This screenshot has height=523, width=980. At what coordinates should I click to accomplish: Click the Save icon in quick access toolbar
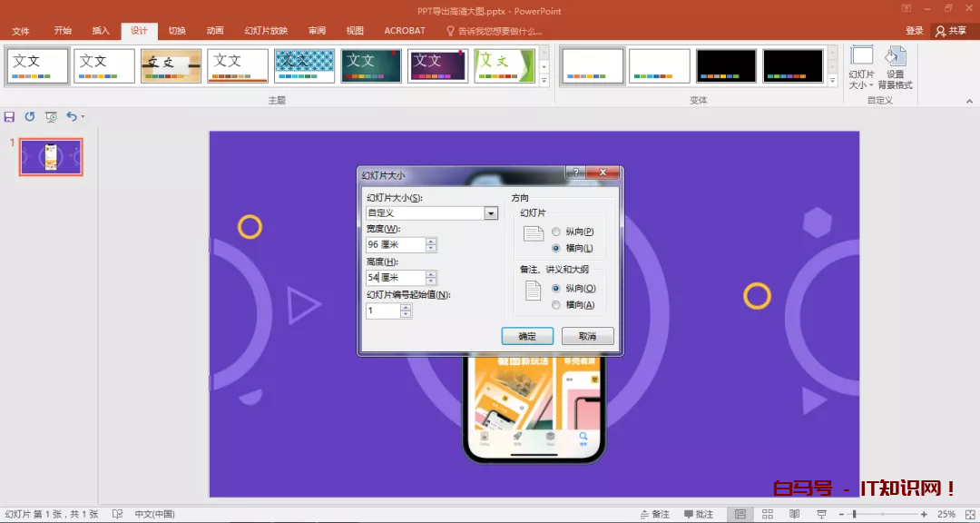pos(9,117)
